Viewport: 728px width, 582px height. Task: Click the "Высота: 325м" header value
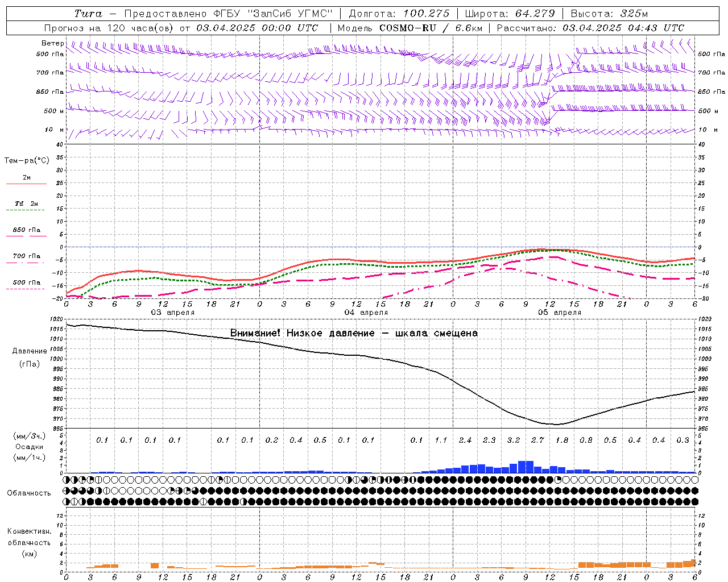[x=609, y=14]
